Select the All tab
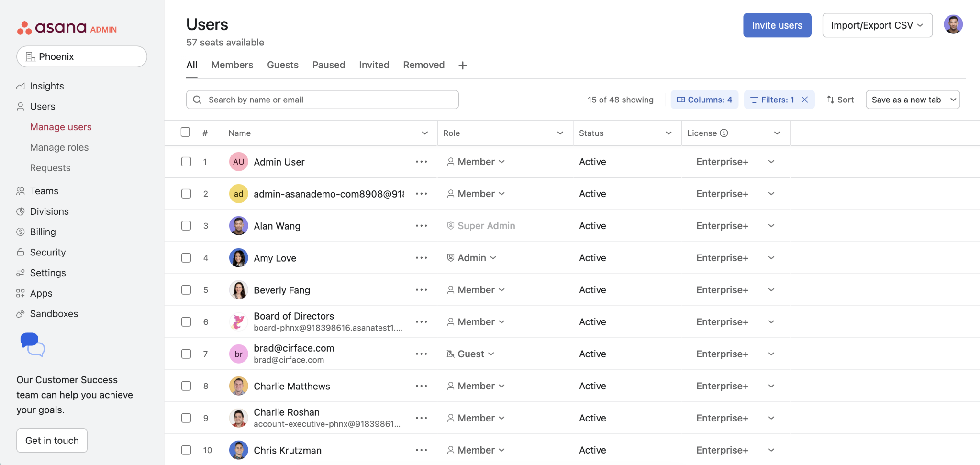 pyautogui.click(x=192, y=65)
